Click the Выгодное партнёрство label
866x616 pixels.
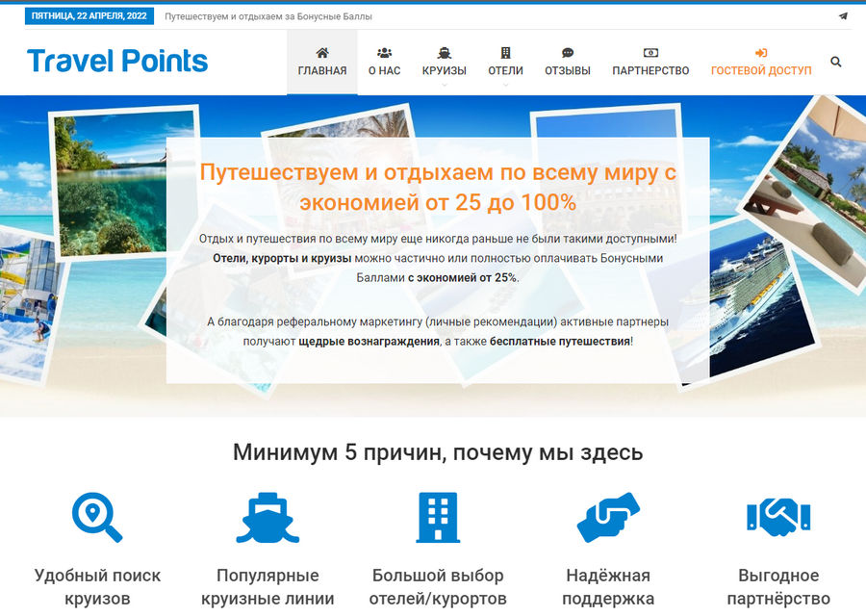tap(778, 587)
